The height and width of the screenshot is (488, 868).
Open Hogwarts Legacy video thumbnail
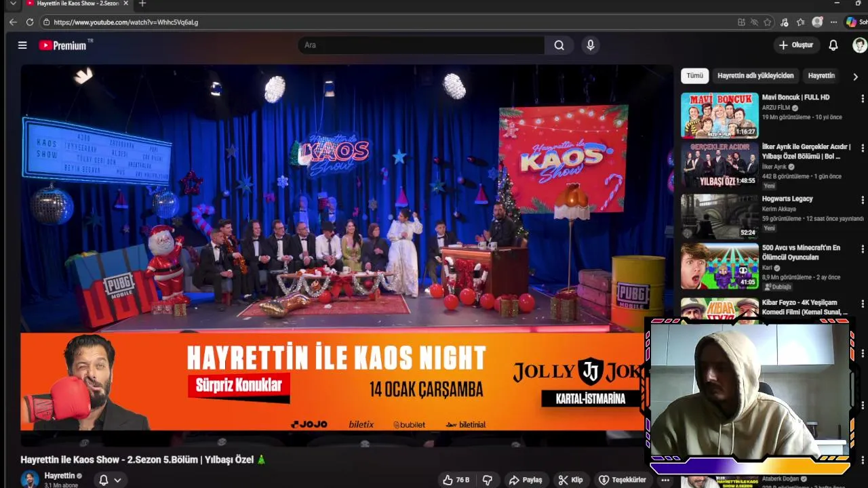tap(719, 217)
